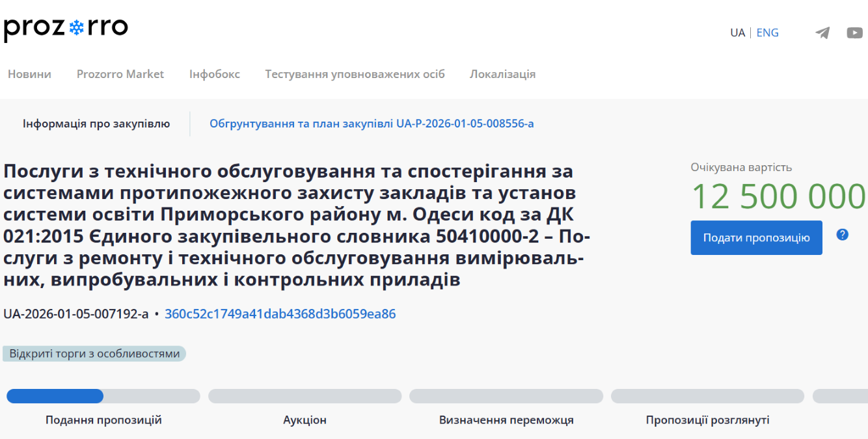Click the Відкриті торги з особливостями badge

pyautogui.click(x=94, y=354)
